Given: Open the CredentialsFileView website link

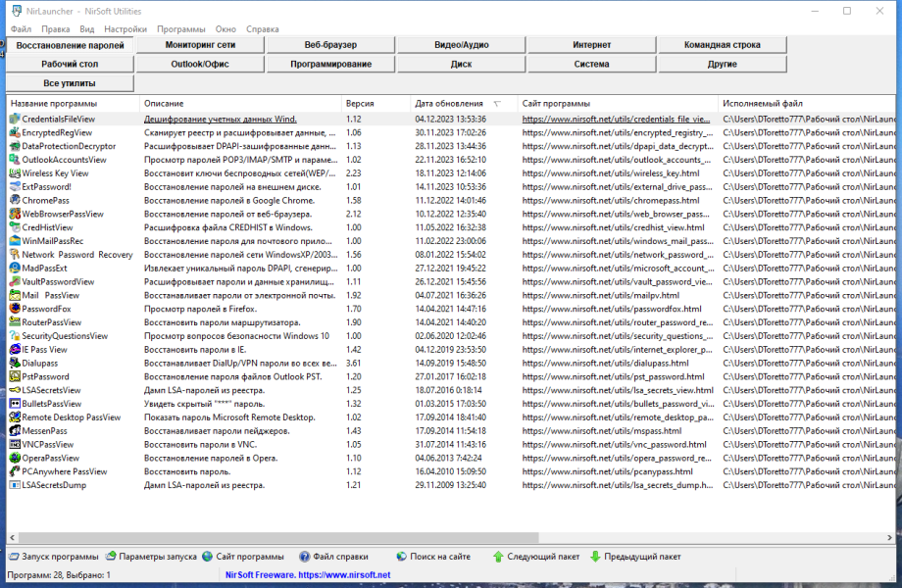Looking at the screenshot, I should tap(616, 119).
